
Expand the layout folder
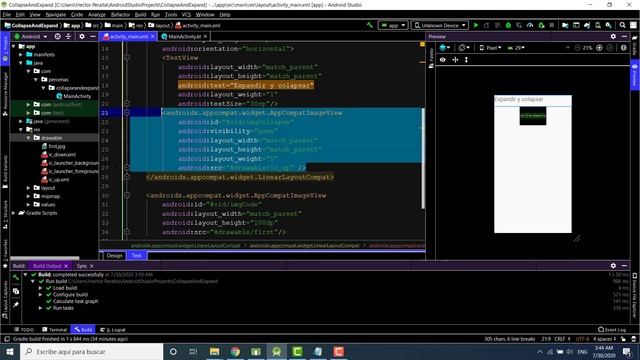(29, 188)
